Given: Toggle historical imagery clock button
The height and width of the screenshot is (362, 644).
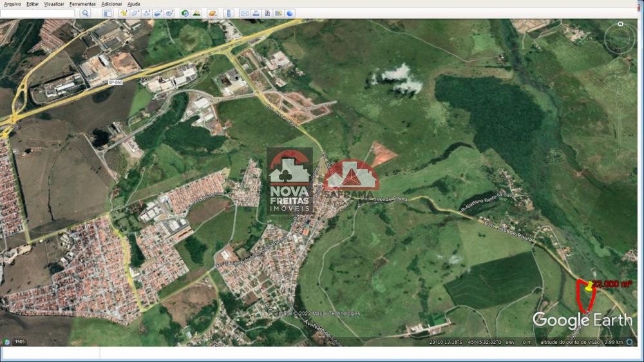Looking at the screenshot, I should click(x=185, y=13).
